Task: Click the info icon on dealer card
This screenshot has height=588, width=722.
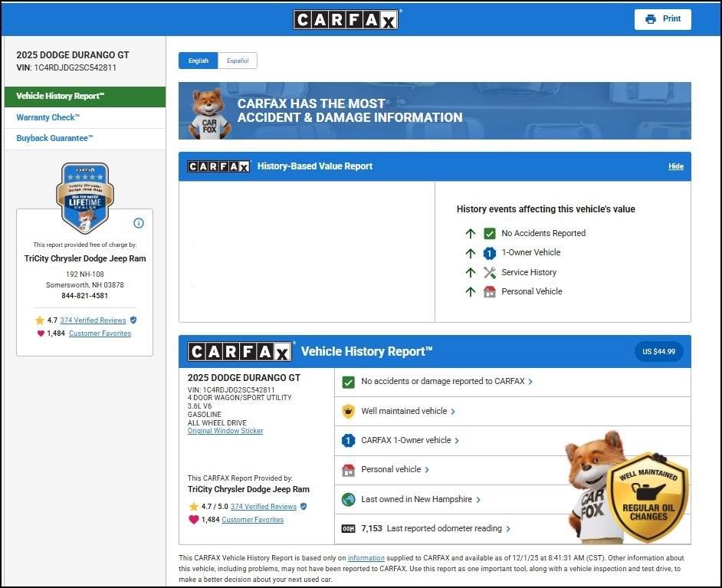Action: coord(139,223)
